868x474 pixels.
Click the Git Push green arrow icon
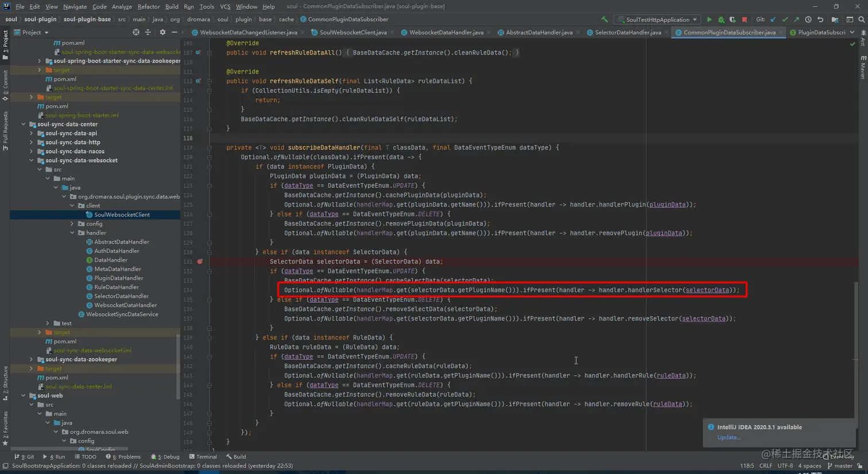pos(796,20)
